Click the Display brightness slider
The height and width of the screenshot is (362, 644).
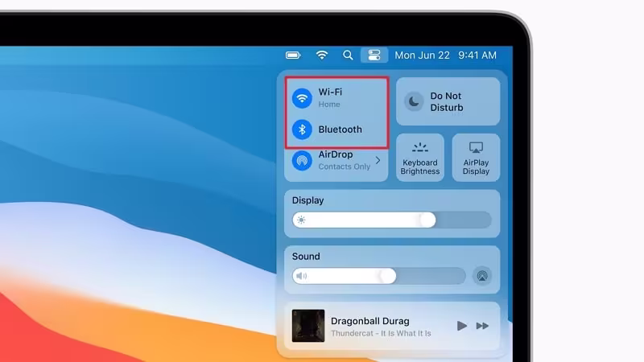tap(392, 220)
